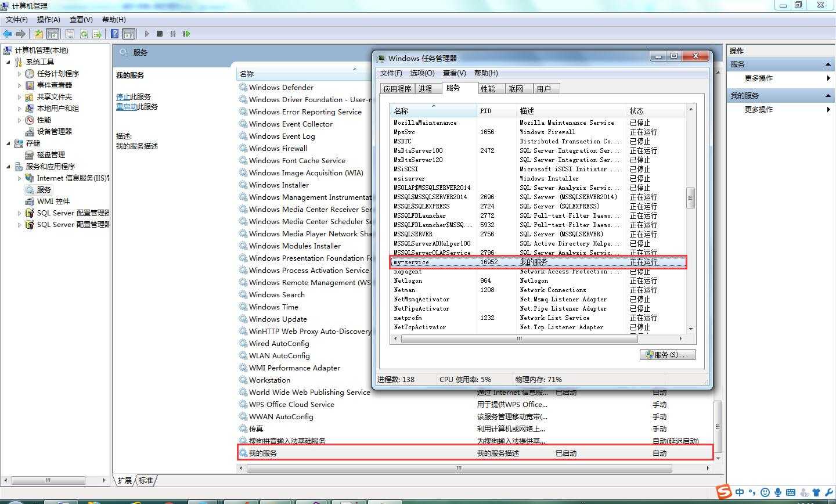Collapse the 我的服务 section in the Actions pane

pos(828,95)
